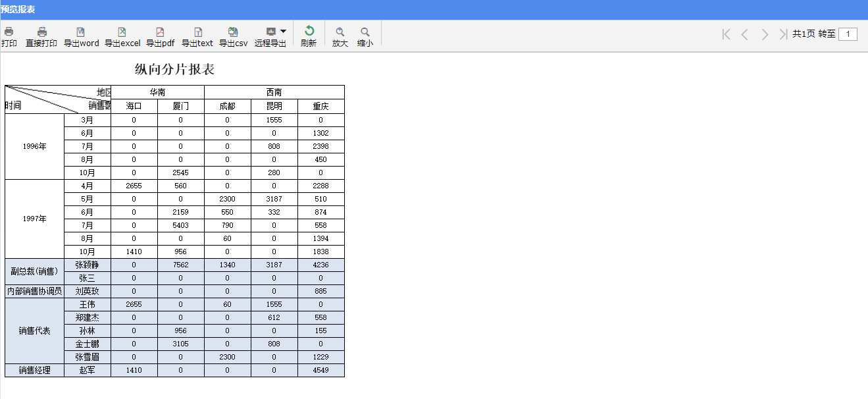Click the Direct Print (直接打印) icon
This screenshot has width=868, height=399.
point(41,32)
